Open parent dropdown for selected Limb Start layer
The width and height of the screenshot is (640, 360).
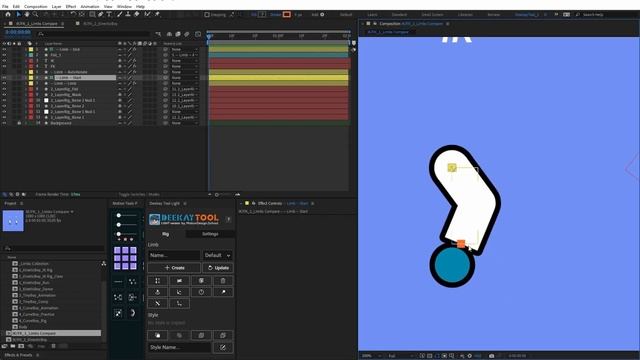(184, 78)
